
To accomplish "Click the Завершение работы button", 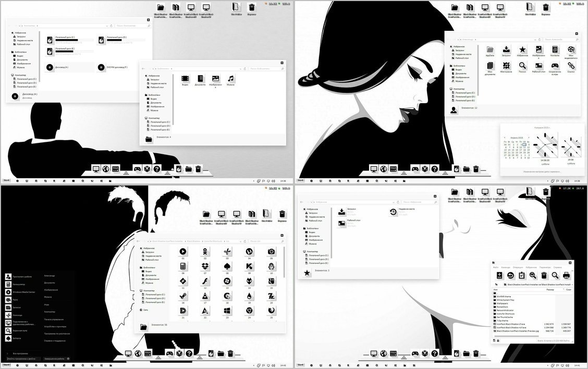I will [x=55, y=359].
